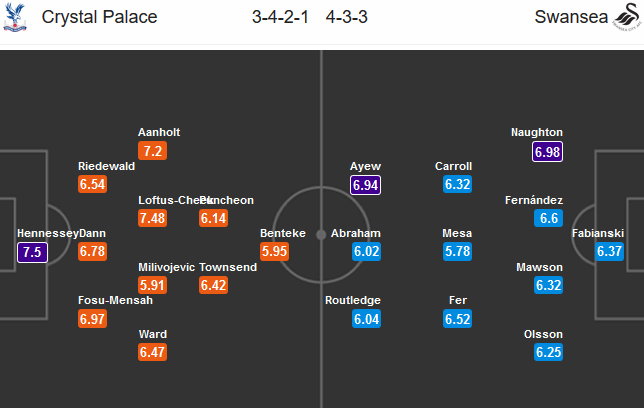The height and width of the screenshot is (408, 644).
Task: Click the Fernández player name
Action: pos(534,200)
